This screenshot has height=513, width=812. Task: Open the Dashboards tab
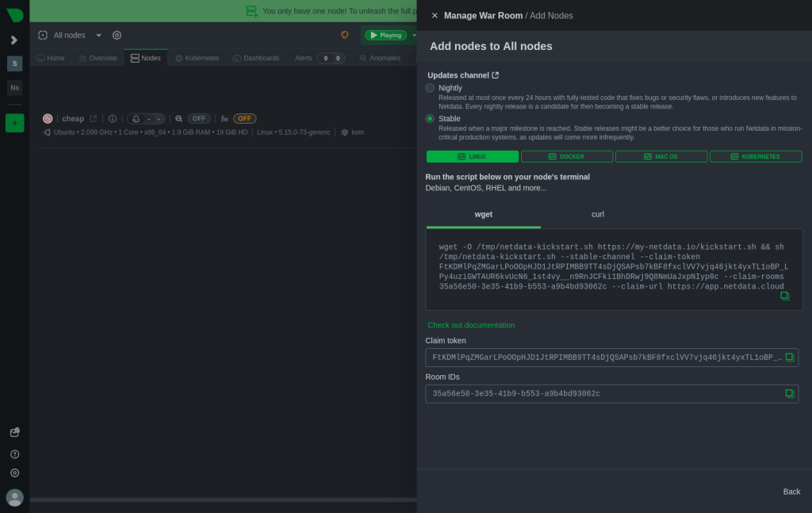[x=256, y=58]
